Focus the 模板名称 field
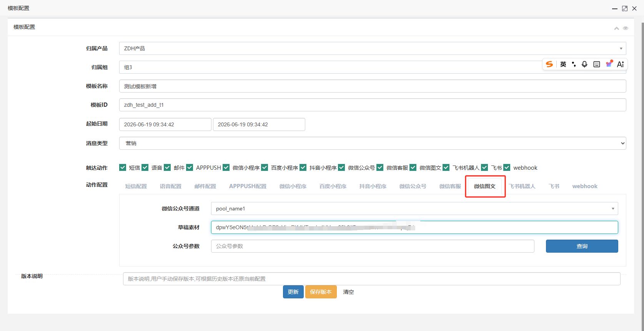The image size is (644, 331). (373, 86)
